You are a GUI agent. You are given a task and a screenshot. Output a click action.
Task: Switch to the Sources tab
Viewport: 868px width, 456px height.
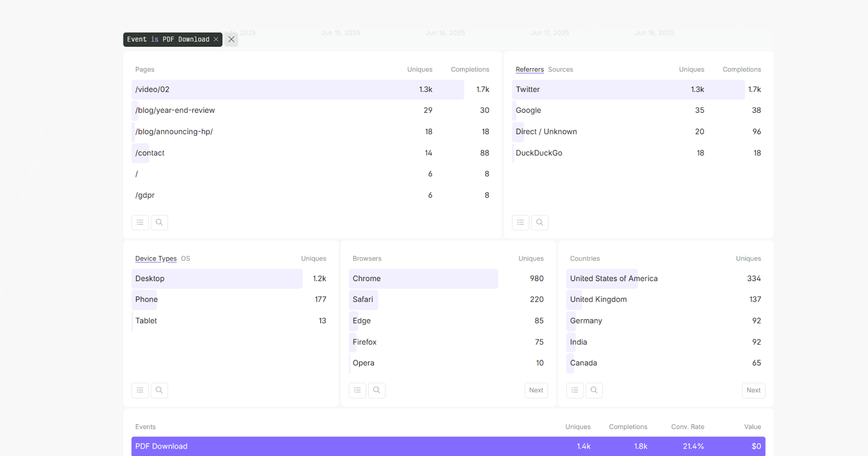(x=560, y=69)
